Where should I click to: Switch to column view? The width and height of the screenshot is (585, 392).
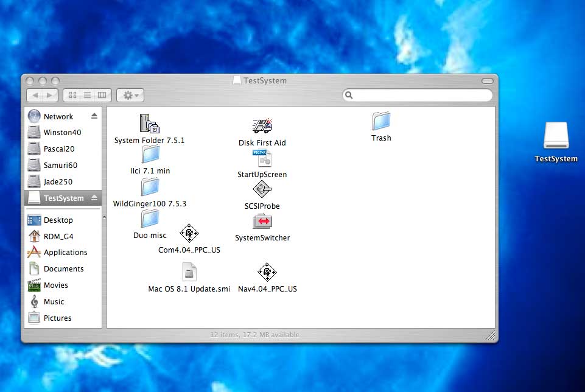coord(102,95)
